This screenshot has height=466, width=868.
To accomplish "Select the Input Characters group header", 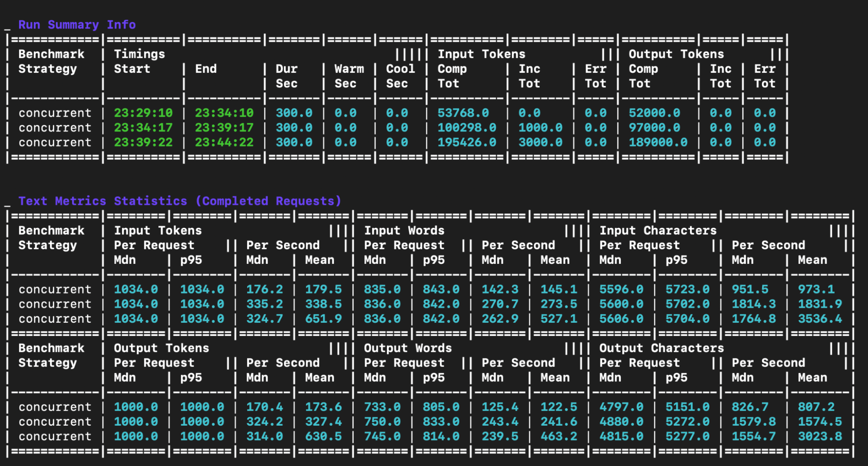I will tap(658, 231).
